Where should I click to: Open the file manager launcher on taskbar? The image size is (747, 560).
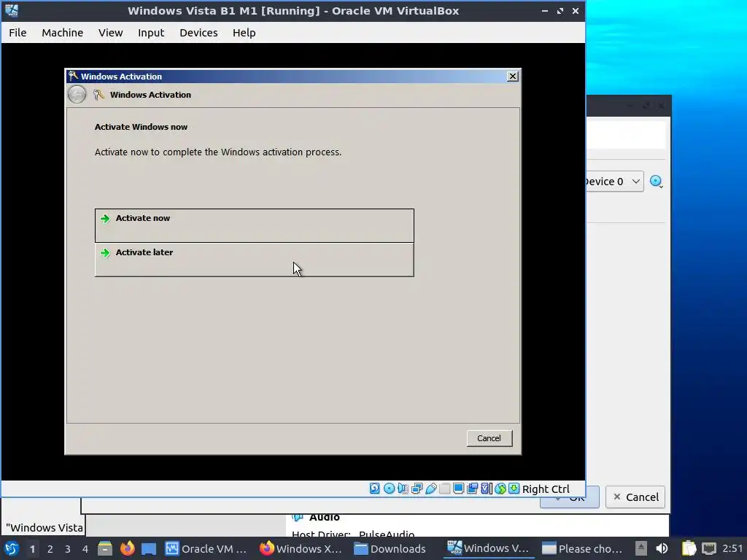tap(105, 548)
